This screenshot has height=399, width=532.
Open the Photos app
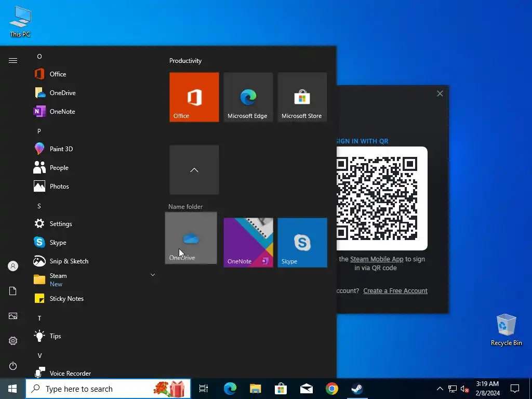[x=95, y=187]
